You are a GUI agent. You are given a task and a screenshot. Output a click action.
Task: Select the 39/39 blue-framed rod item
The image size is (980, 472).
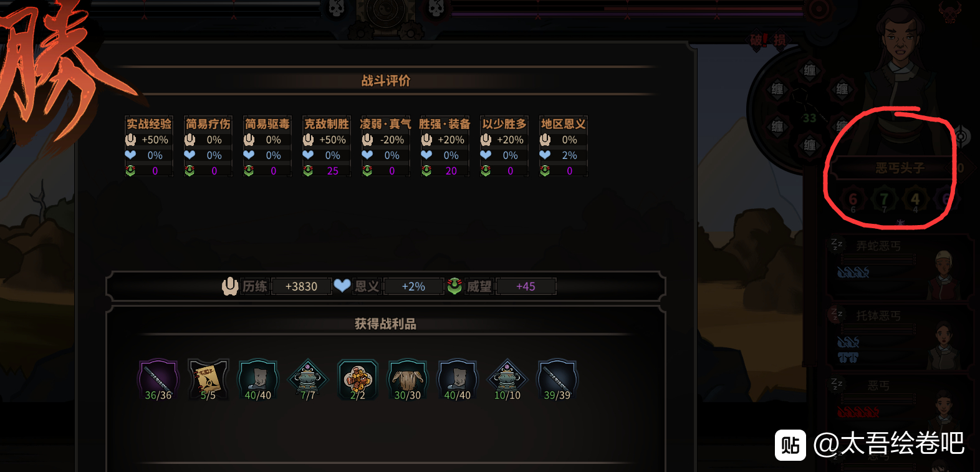557,379
